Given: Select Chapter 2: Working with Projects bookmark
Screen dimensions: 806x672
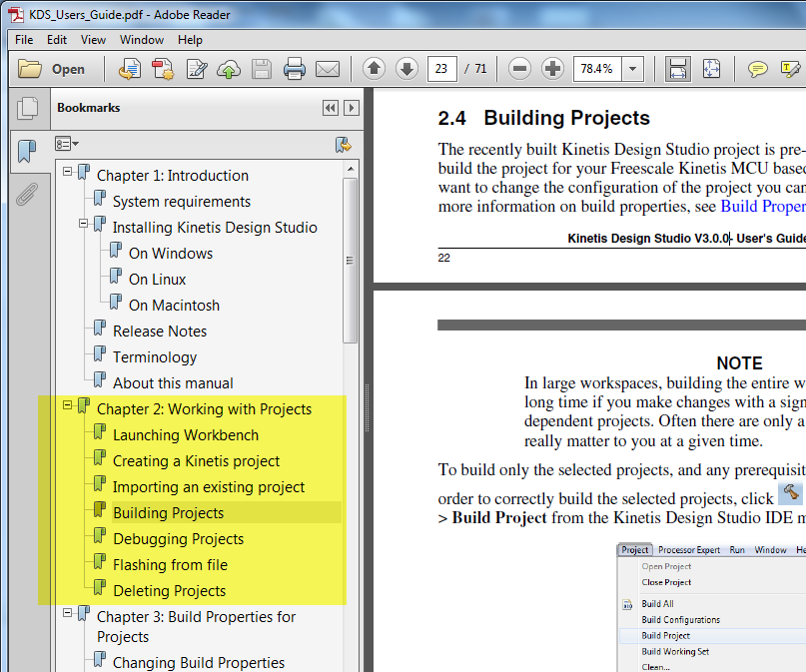Looking at the screenshot, I should pyautogui.click(x=204, y=409).
